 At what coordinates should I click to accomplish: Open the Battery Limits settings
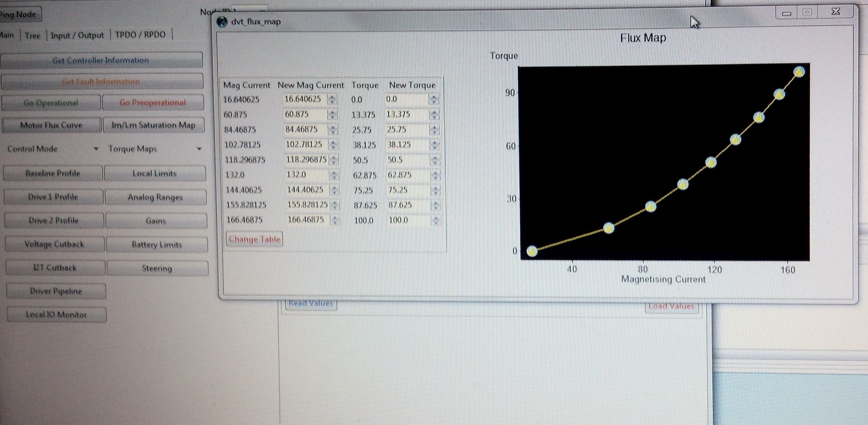point(156,245)
